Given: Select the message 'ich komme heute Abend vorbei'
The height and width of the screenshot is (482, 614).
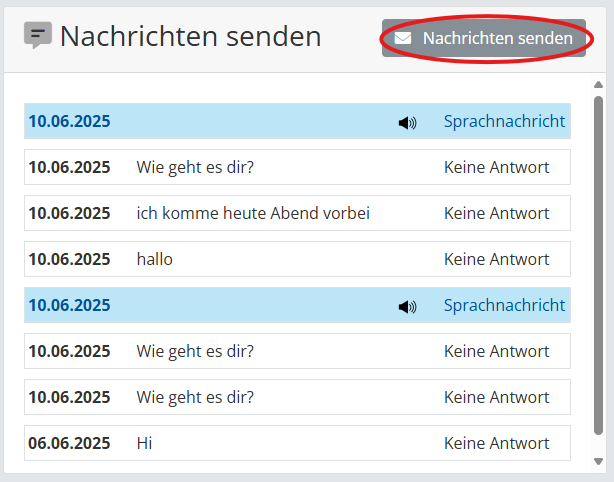Looking at the screenshot, I should [253, 213].
